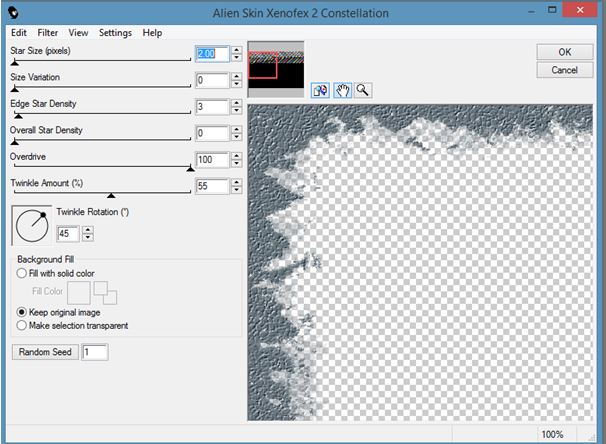
Task: Click the Size Variation slider handle
Action: coord(15,89)
